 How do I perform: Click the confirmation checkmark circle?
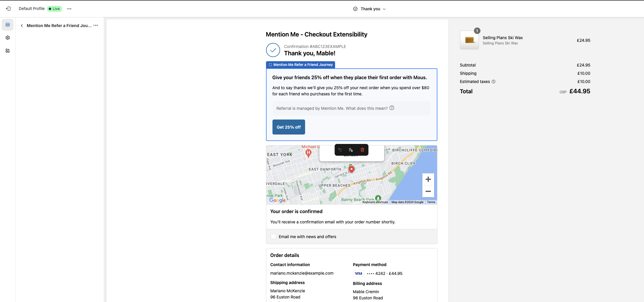pyautogui.click(x=273, y=50)
